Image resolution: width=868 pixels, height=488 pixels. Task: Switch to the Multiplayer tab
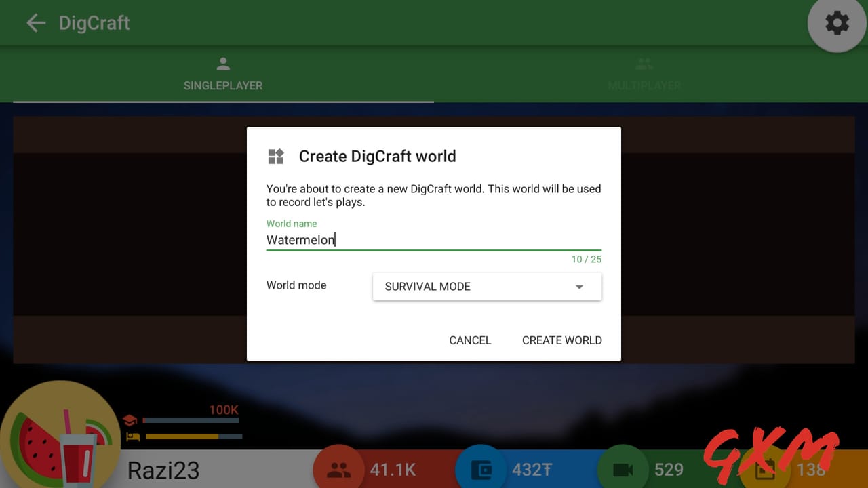(x=644, y=74)
